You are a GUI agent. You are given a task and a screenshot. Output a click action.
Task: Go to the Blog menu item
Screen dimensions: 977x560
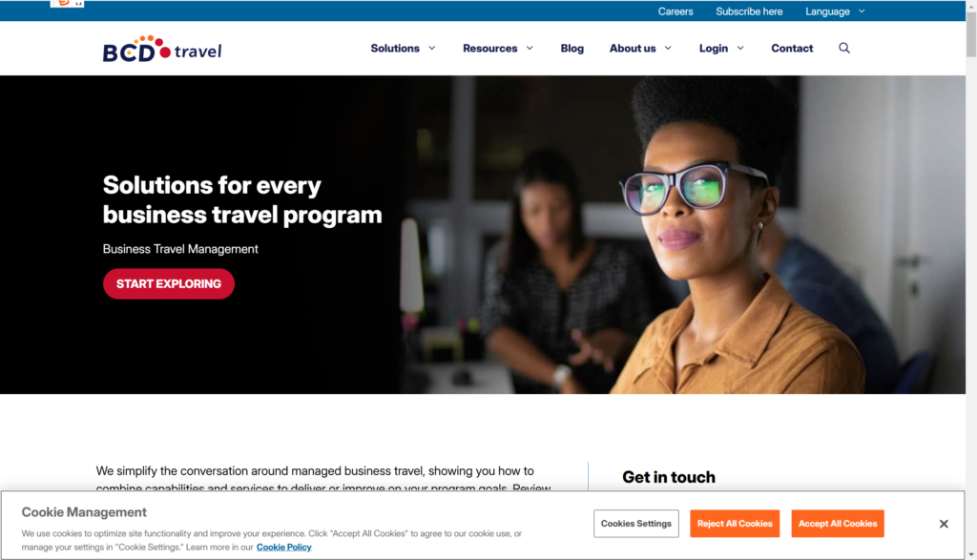click(x=572, y=48)
